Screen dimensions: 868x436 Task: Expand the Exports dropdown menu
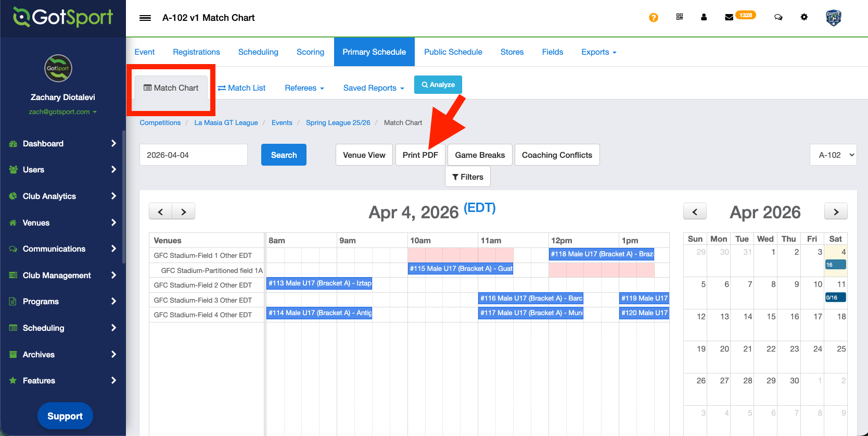598,52
